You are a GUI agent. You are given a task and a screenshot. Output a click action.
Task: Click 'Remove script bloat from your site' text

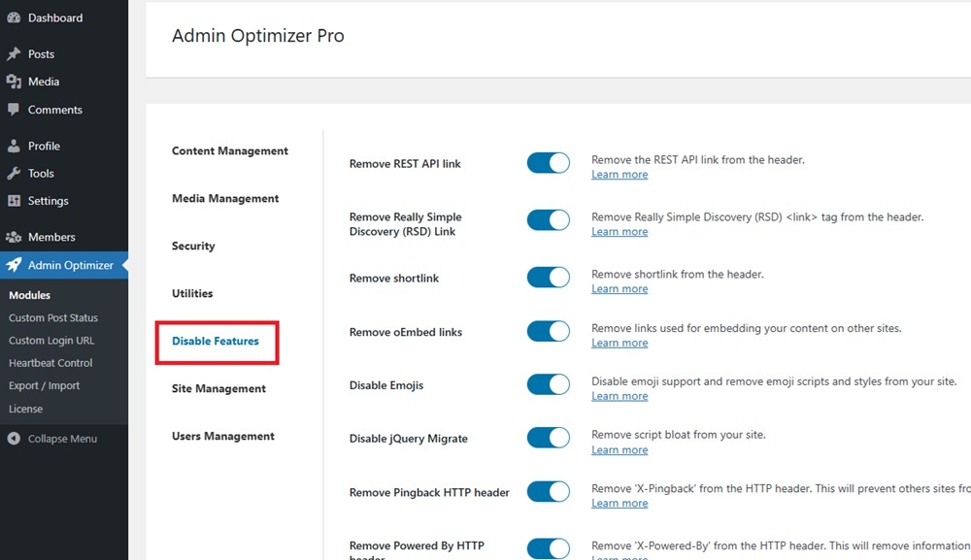pyautogui.click(x=678, y=435)
